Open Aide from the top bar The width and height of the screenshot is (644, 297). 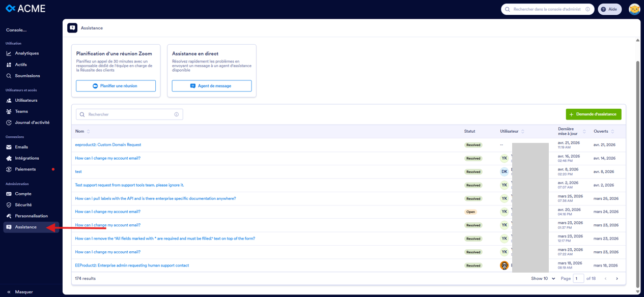click(x=609, y=9)
